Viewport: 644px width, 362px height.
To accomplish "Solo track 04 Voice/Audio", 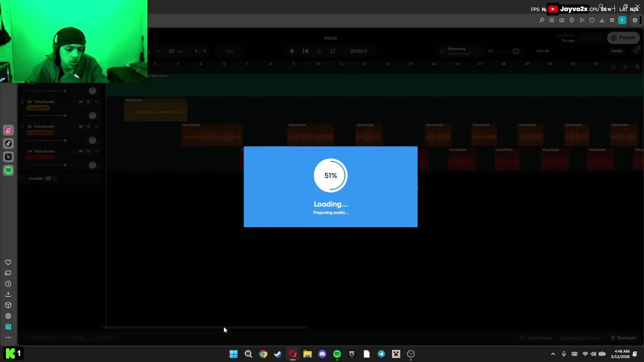I will click(x=88, y=151).
